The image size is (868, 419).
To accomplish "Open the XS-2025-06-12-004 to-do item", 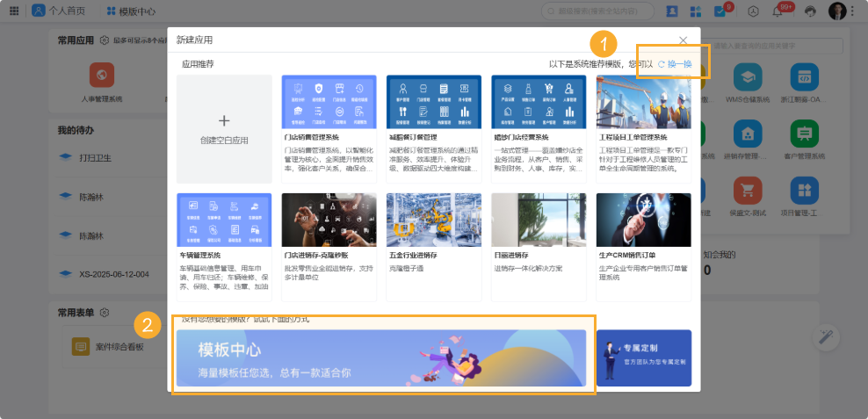I will [114, 274].
